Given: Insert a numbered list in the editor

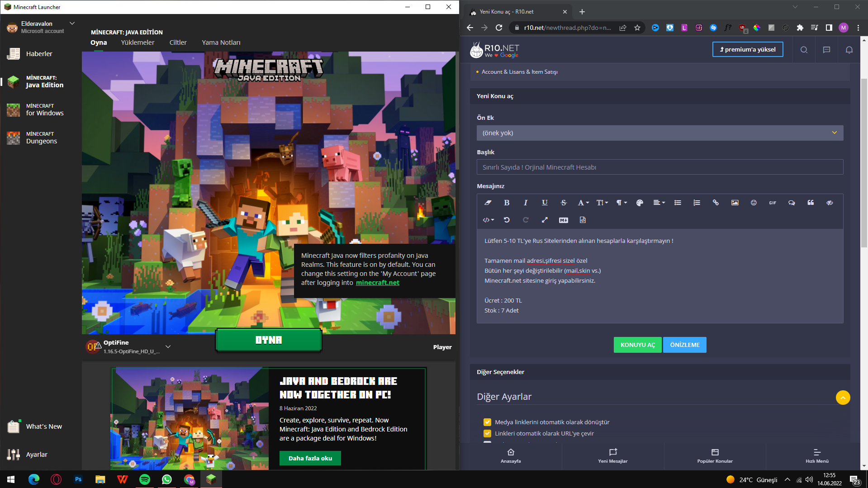Looking at the screenshot, I should click(697, 203).
